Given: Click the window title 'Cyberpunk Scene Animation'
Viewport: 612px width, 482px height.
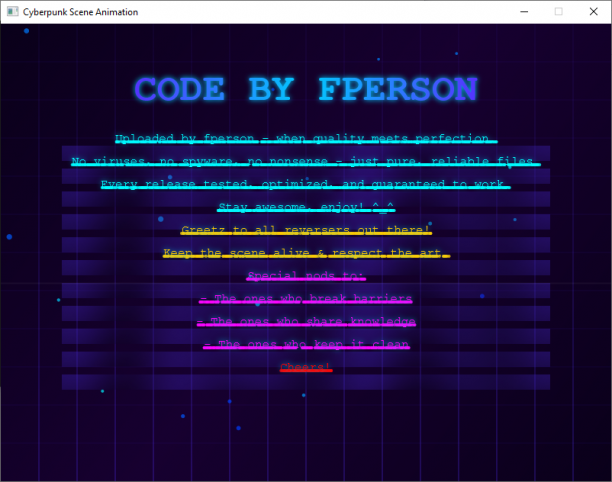Looking at the screenshot, I should coord(80,12).
